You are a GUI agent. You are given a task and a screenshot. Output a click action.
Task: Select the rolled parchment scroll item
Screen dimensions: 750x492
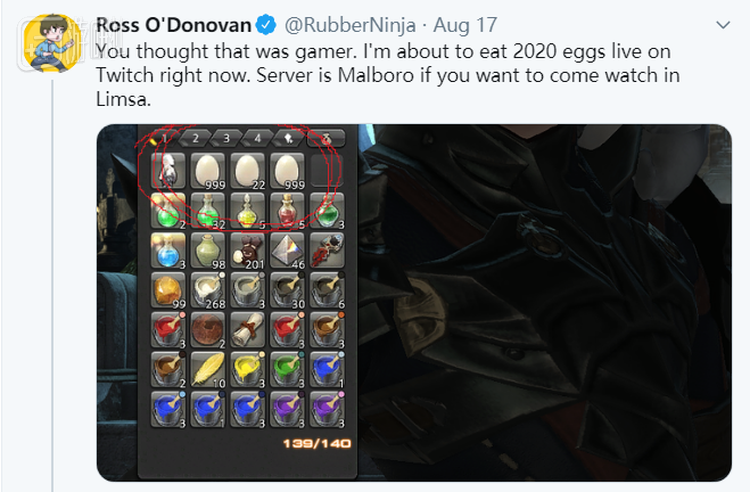pyautogui.click(x=247, y=330)
